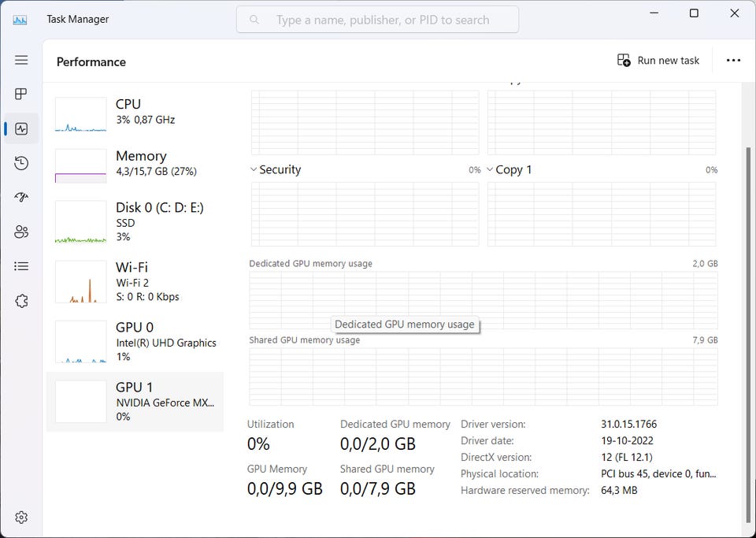Viewport: 756px width, 538px height.
Task: Select GPU 0 Intel UHD Graphics
Action: [135, 341]
